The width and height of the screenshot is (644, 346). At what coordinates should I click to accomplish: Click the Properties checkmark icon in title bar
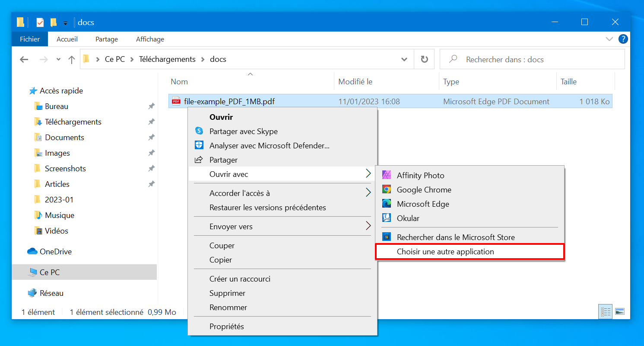point(40,22)
